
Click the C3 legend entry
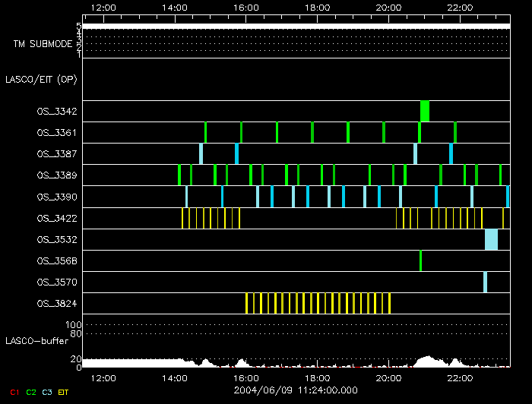[48, 391]
